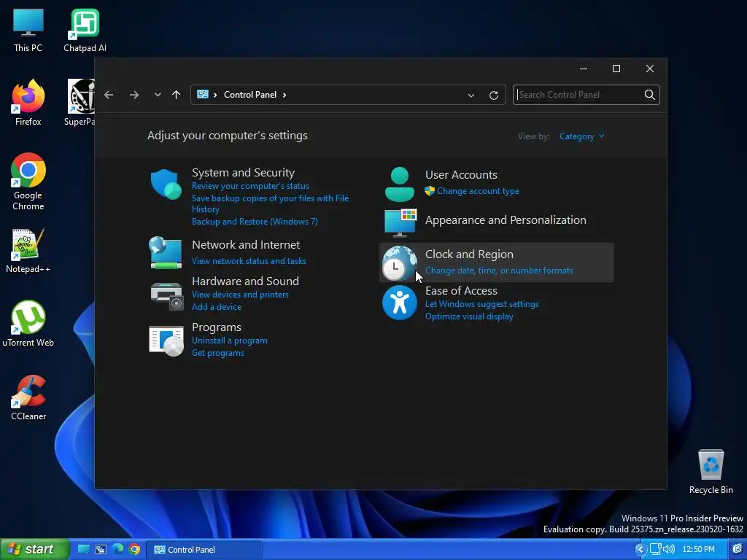
Task: Open the Chatpad AI desktop shortcut
Action: [85, 30]
